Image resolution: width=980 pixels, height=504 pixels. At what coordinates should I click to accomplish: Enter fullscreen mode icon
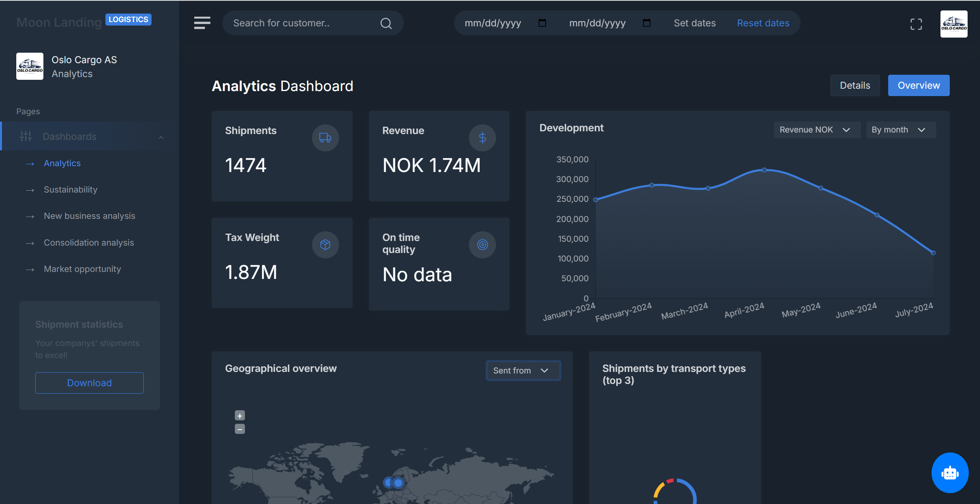(916, 24)
